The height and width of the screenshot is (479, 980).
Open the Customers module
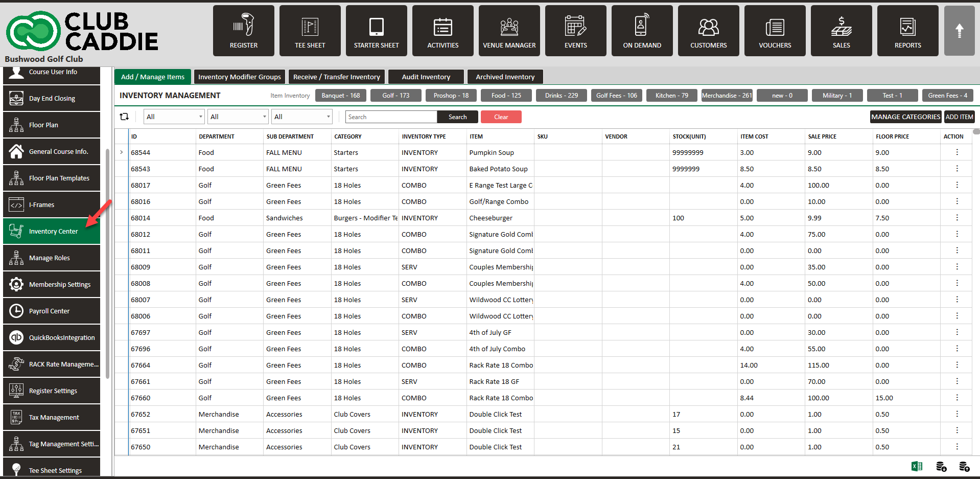click(x=708, y=31)
